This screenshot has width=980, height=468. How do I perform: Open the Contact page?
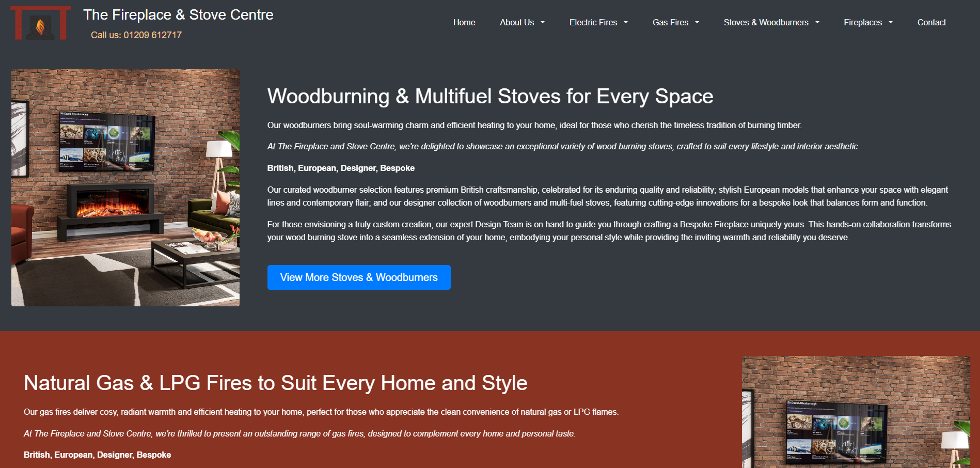point(931,22)
